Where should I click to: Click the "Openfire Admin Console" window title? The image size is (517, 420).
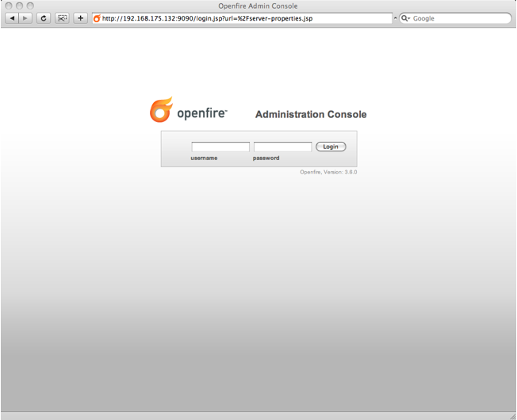258,6
